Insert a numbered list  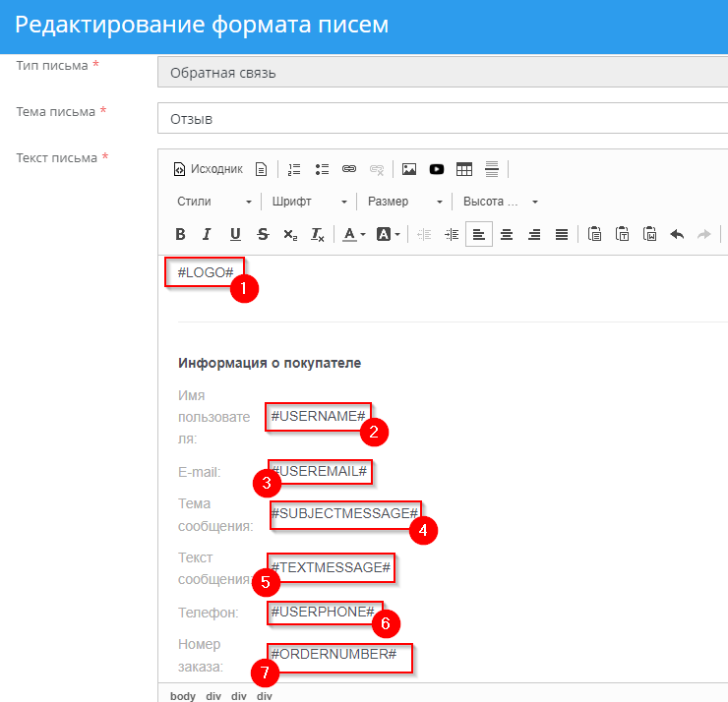tap(294, 169)
